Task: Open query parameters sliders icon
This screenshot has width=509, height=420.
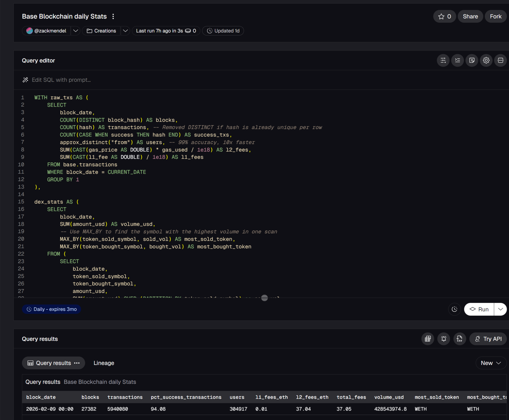Action: [443, 60]
